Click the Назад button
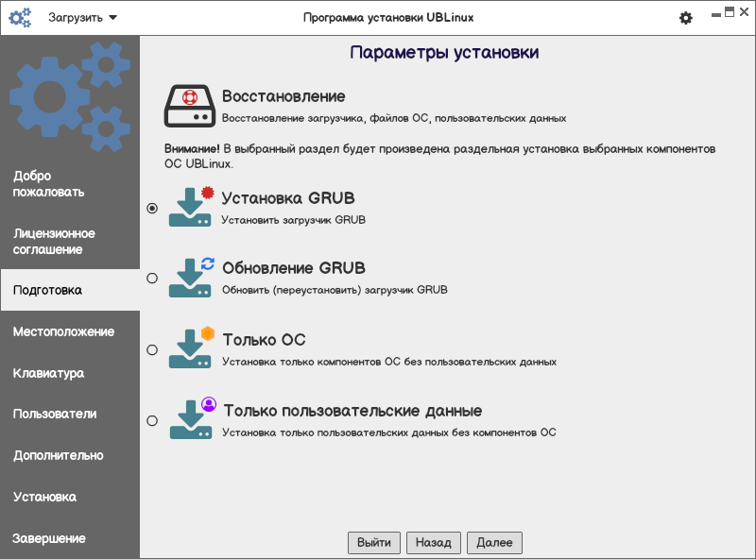The height and width of the screenshot is (559, 756). pos(434,543)
